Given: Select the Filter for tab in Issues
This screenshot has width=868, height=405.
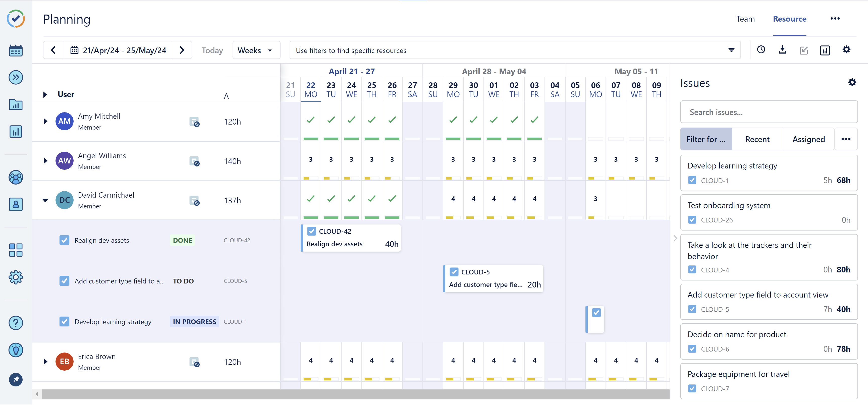Looking at the screenshot, I should coord(706,139).
